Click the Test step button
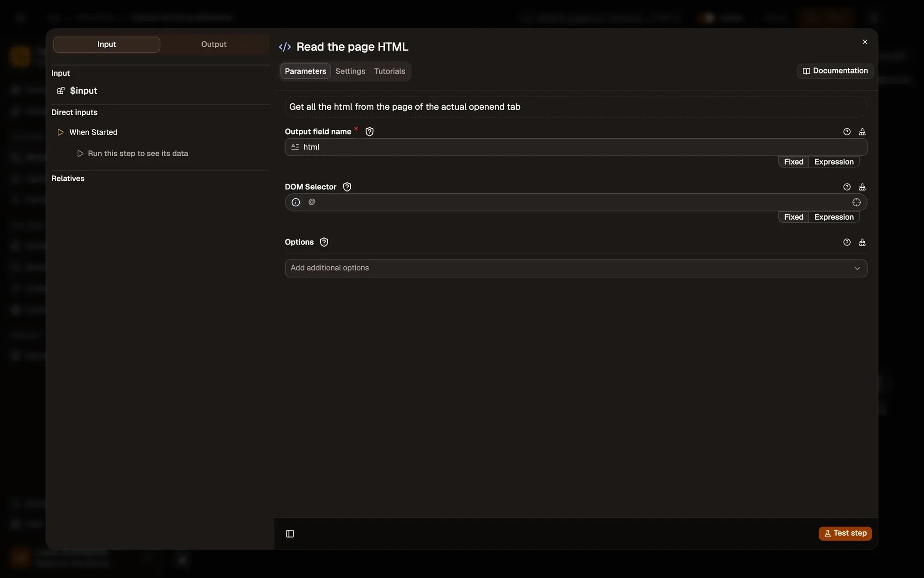 pyautogui.click(x=845, y=533)
